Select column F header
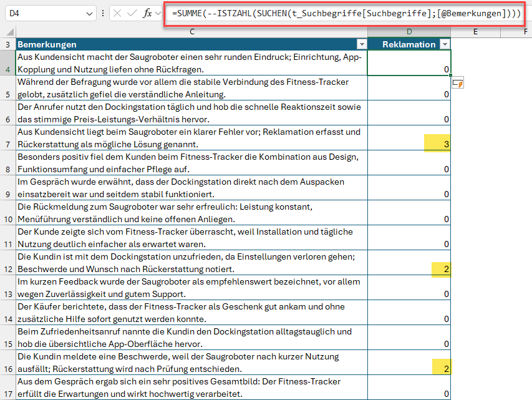 tap(516, 32)
